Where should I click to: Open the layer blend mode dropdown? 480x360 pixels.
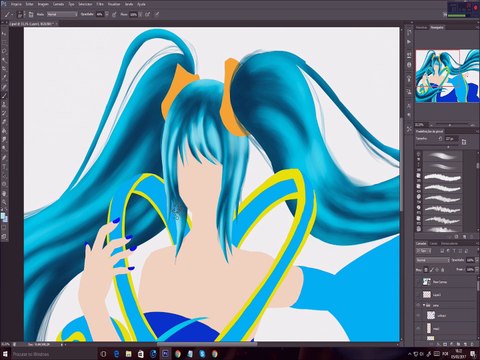click(x=433, y=260)
